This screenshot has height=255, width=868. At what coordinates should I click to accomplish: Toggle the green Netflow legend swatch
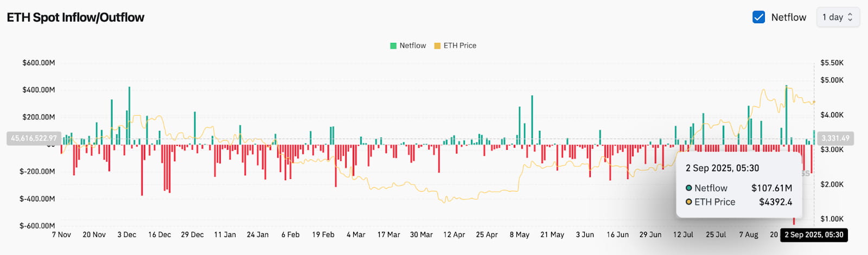[393, 46]
